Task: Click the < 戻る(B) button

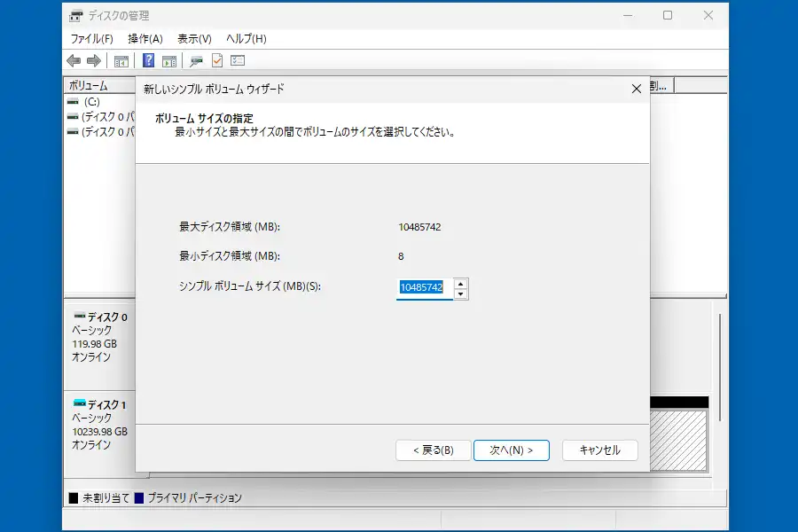Action: pyautogui.click(x=433, y=450)
